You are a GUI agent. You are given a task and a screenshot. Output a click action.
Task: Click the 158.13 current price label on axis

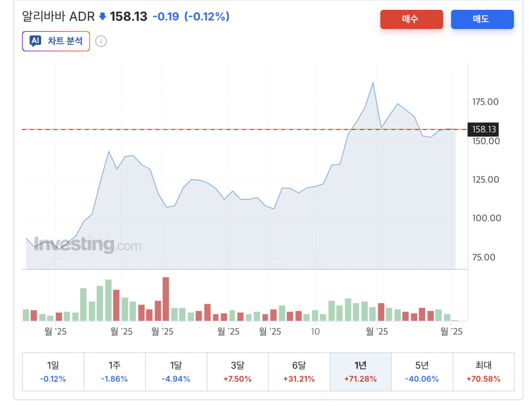coord(483,129)
